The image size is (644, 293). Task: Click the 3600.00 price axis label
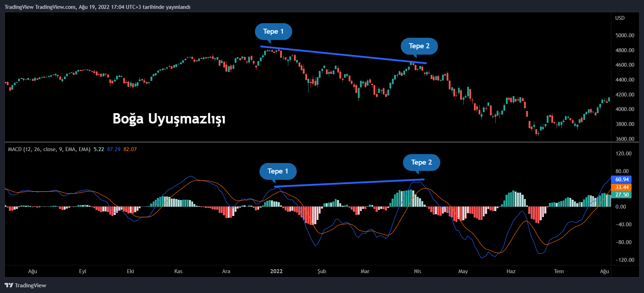tap(625, 139)
